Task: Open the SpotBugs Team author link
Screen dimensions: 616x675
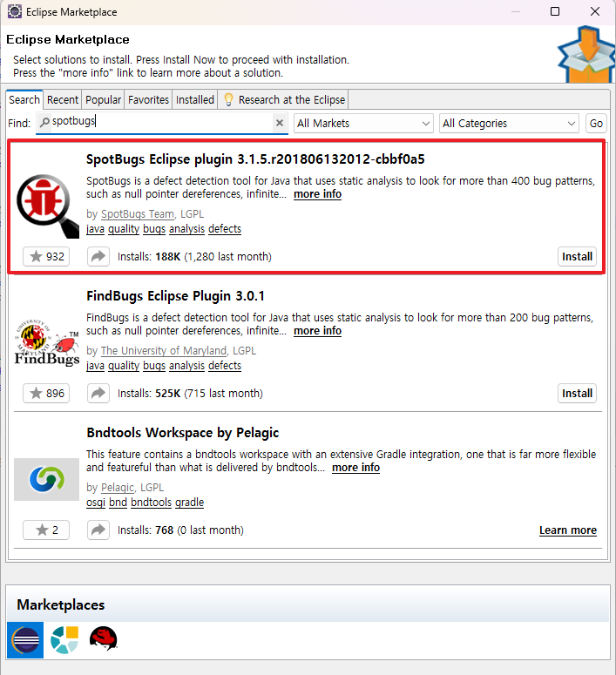Action: point(138,214)
